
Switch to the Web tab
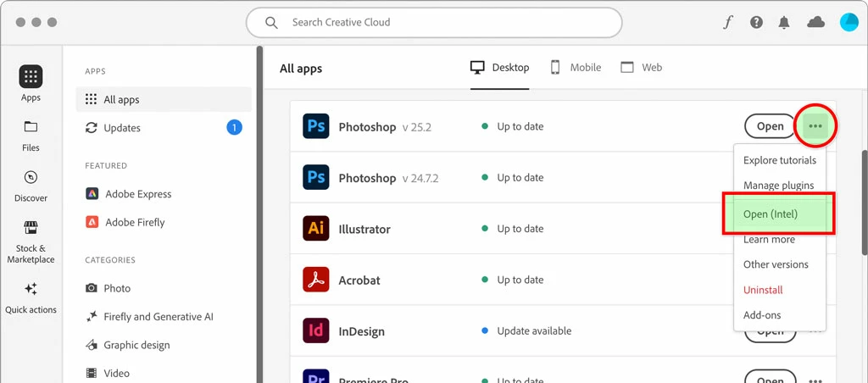pyautogui.click(x=641, y=68)
